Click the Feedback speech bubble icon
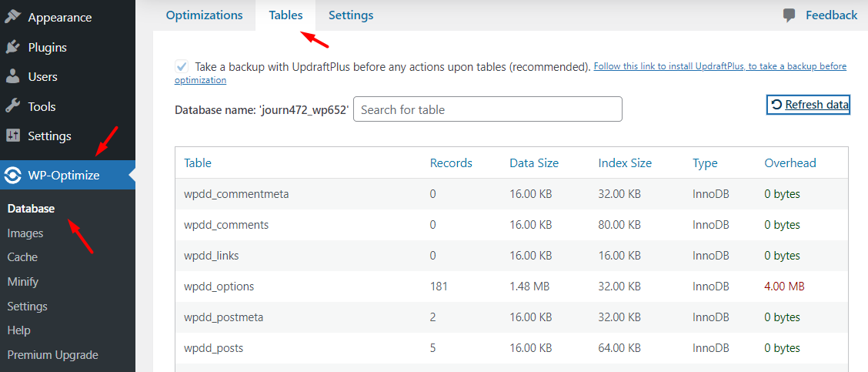Viewport: 868px width, 372px height. tap(790, 15)
